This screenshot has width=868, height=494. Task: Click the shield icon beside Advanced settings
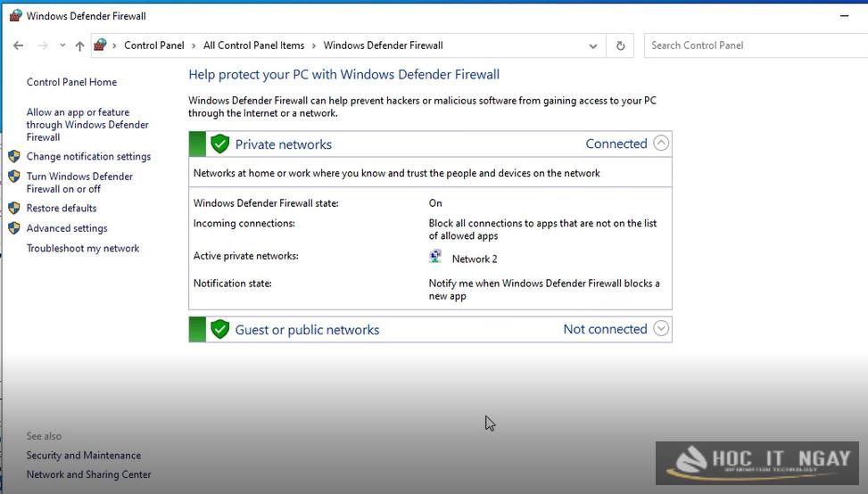click(14, 228)
